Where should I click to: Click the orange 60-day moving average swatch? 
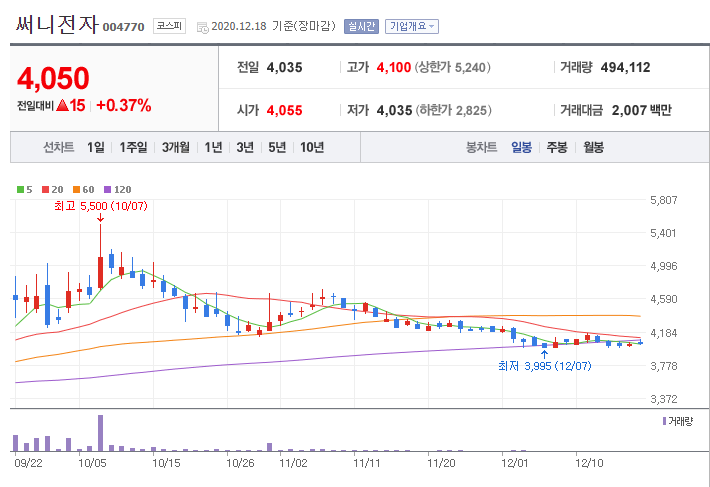coord(77,190)
